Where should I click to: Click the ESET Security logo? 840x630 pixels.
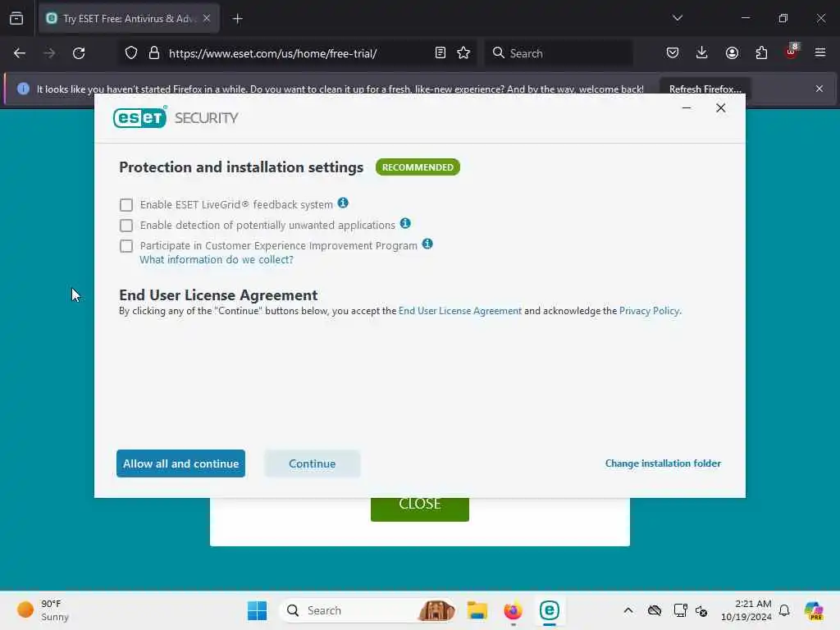(x=176, y=117)
